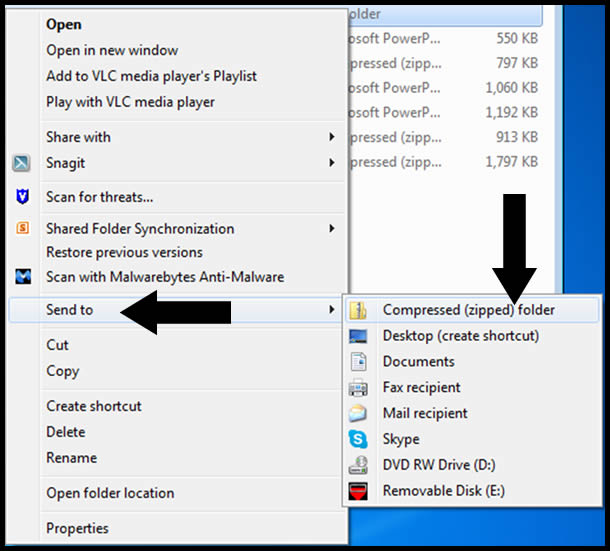Choose Desktop (create shortcut)

tap(461, 336)
